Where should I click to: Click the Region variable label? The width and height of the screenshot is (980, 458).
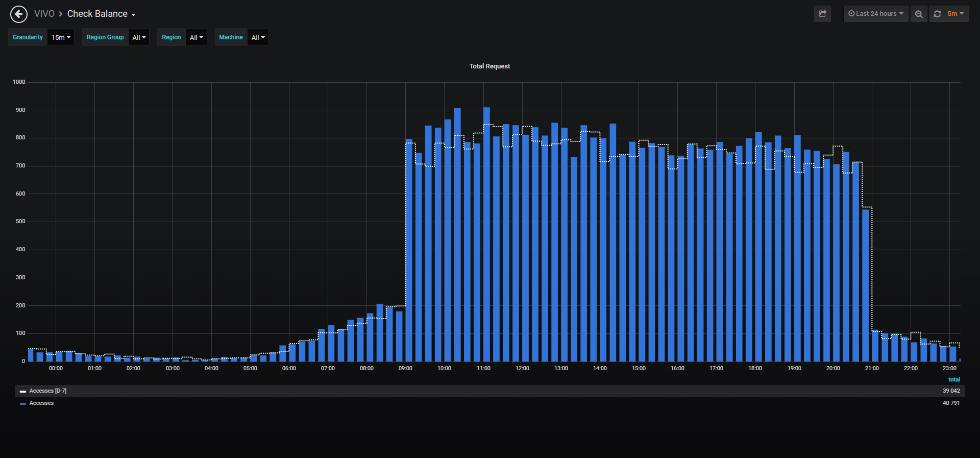pos(171,37)
